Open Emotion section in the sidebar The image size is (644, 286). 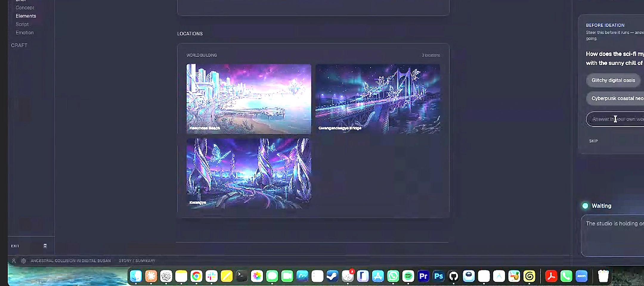click(x=25, y=33)
